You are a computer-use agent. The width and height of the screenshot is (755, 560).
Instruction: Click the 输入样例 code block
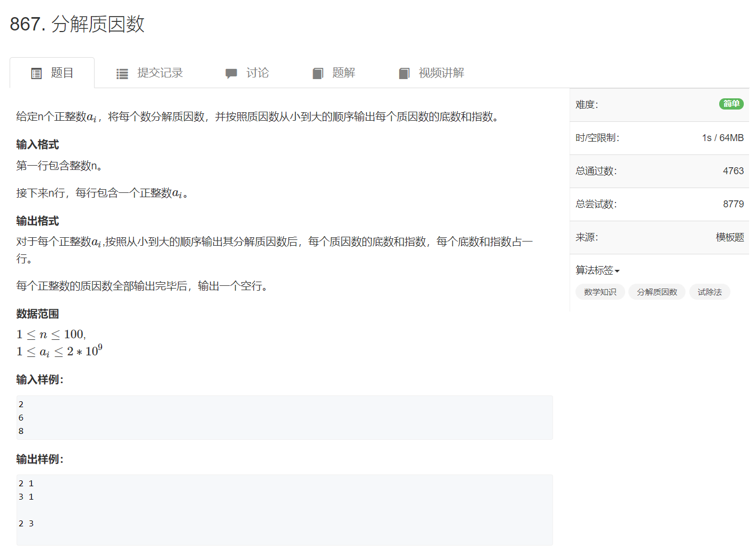tap(285, 418)
